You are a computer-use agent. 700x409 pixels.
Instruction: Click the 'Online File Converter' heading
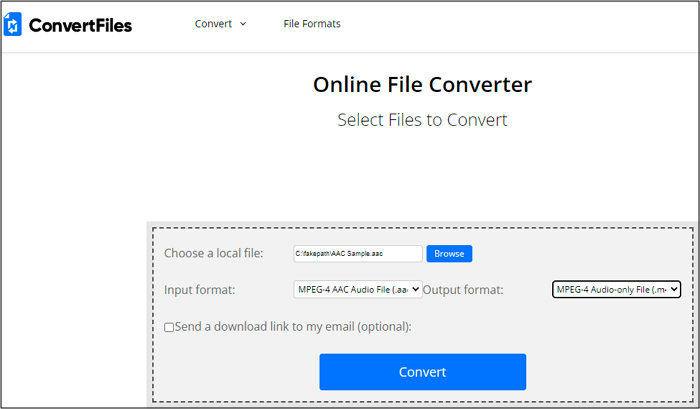pyautogui.click(x=422, y=85)
